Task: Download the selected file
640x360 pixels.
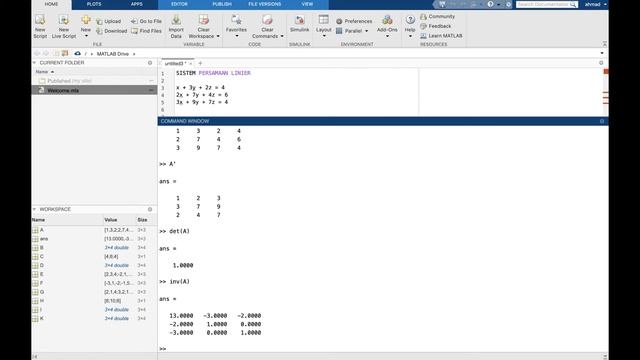Action: [111, 31]
